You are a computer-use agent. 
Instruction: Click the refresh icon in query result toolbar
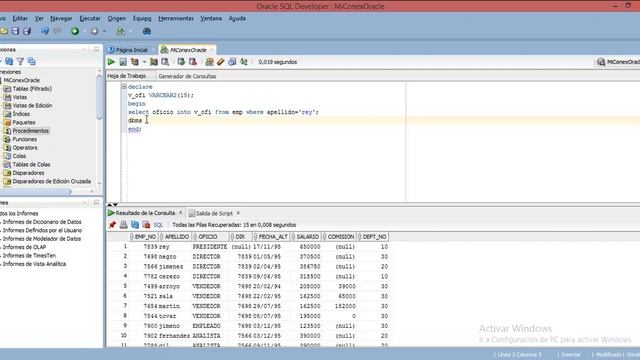[x=135, y=225]
